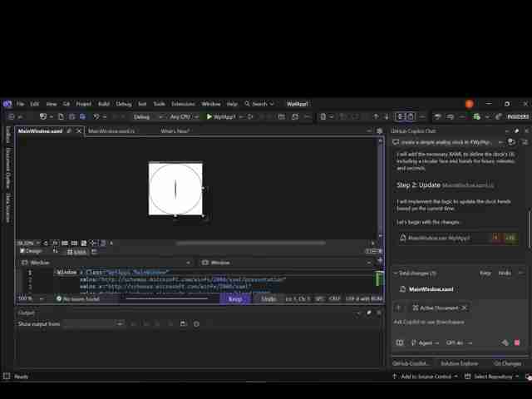Open the Agent mode dropdown
This screenshot has width=532, height=399.
point(426,343)
